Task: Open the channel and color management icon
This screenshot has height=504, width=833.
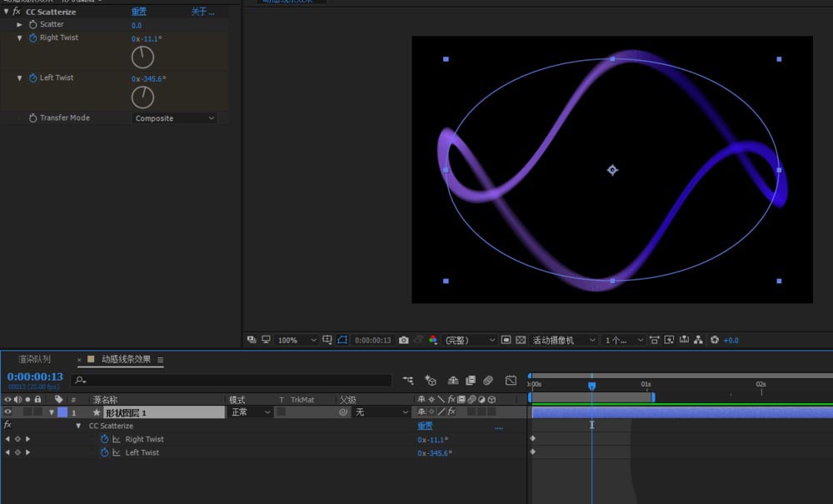Action: [x=432, y=340]
